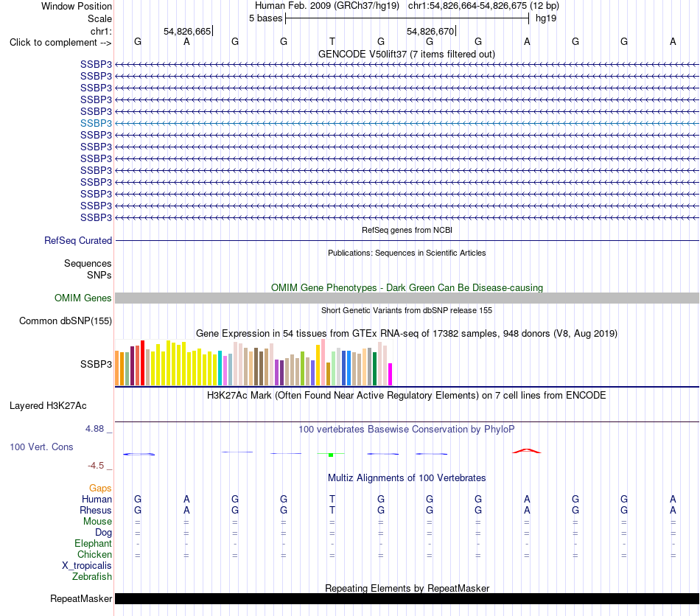Click the Mouse alignment row label
Viewport: 700px width, 616px height.
(x=97, y=522)
